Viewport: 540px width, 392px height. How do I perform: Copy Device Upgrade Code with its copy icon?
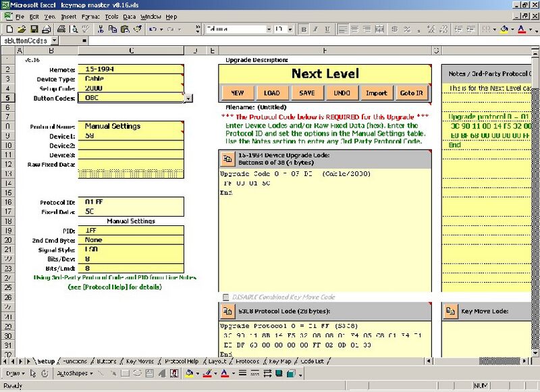(227, 159)
